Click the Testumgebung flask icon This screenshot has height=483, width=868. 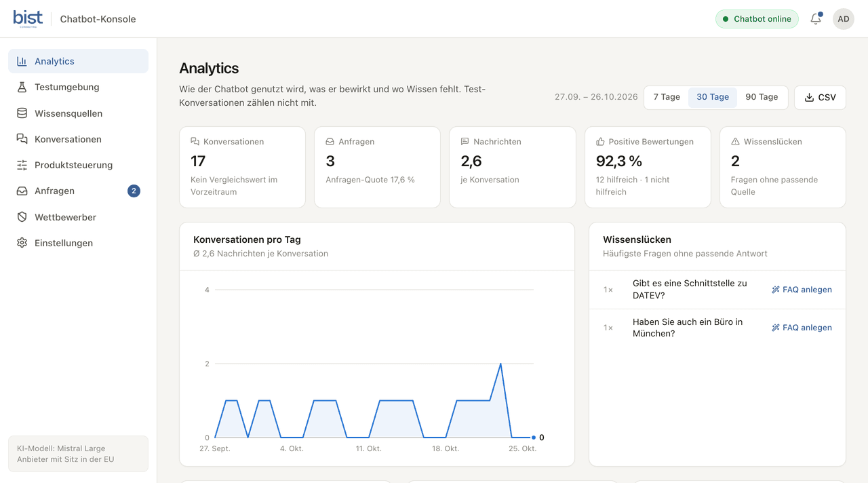[x=22, y=87]
